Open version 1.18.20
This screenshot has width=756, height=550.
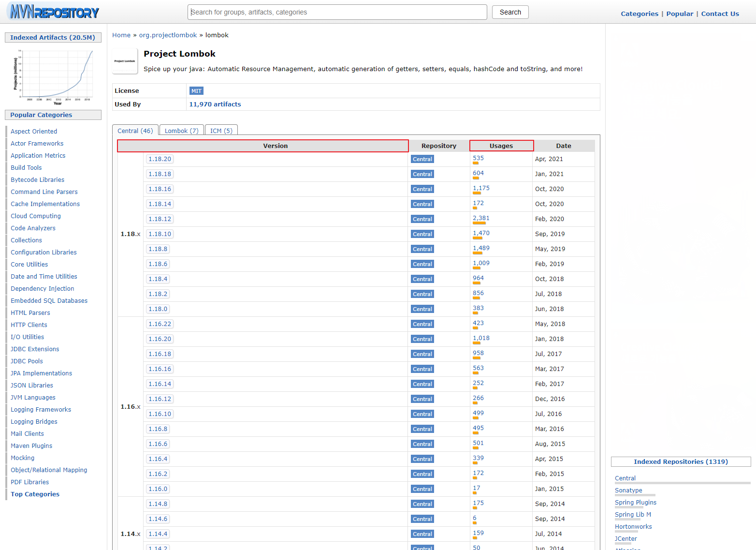point(160,159)
